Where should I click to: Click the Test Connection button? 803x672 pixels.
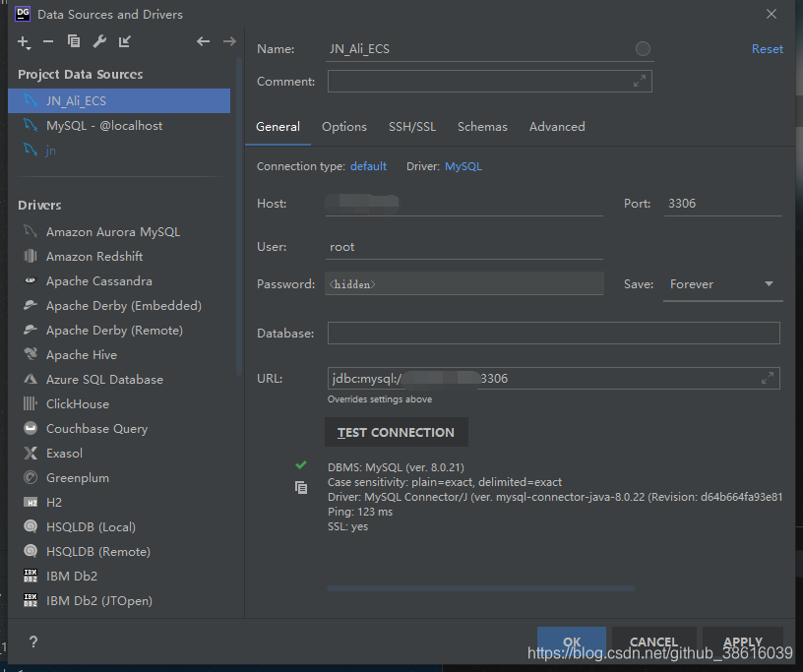397,432
